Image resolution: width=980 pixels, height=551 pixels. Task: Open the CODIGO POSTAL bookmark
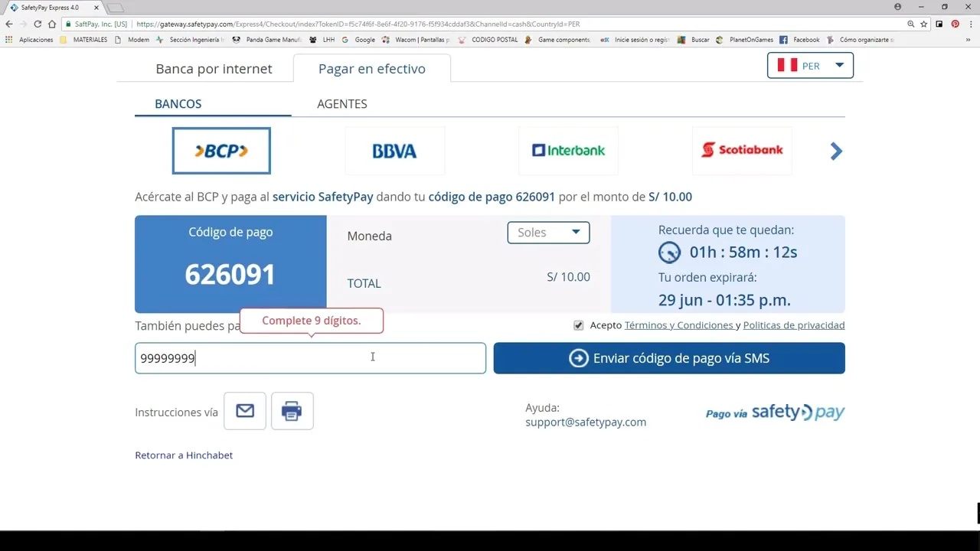coord(487,40)
